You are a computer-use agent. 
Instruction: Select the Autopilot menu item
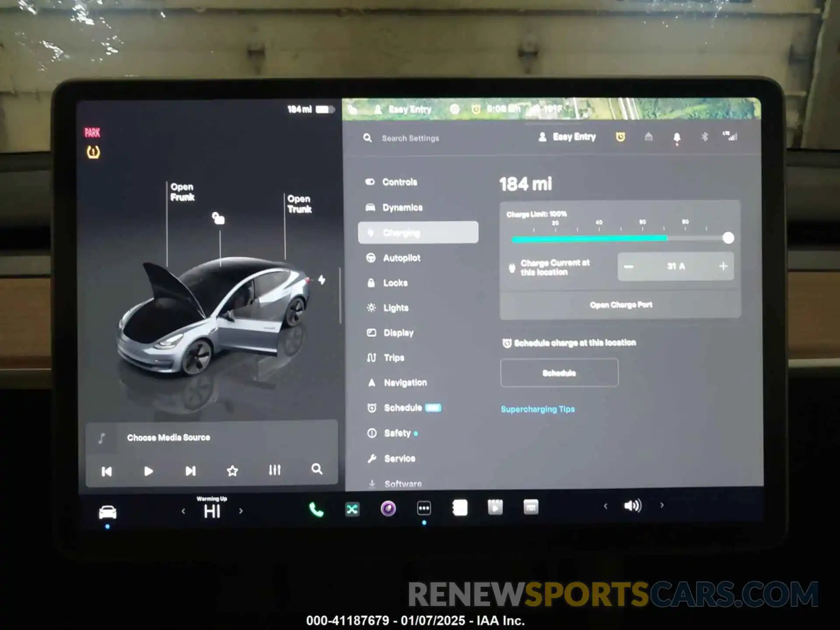pos(393,258)
